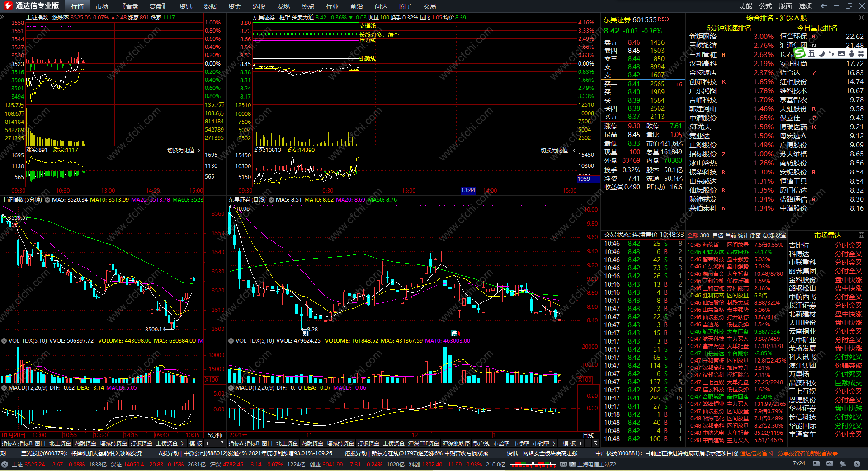Click the round plus icon in the bottom-right corner
The image size is (868, 471).
pyautogui.click(x=857, y=464)
